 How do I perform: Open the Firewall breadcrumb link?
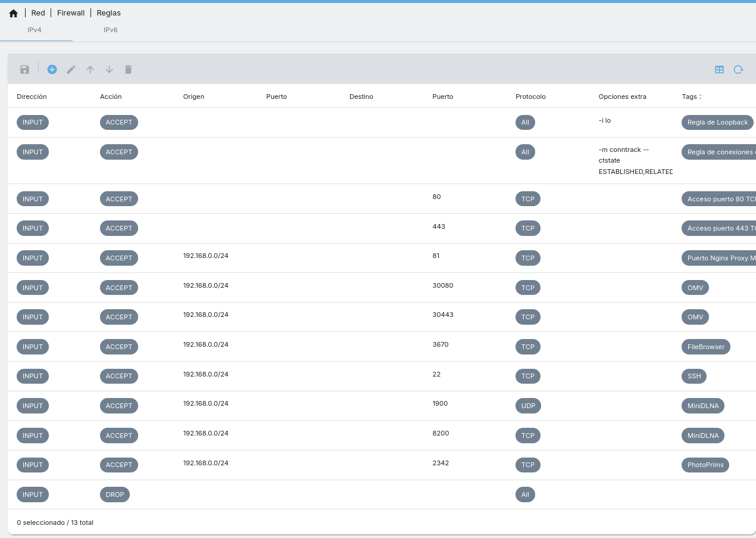[71, 13]
